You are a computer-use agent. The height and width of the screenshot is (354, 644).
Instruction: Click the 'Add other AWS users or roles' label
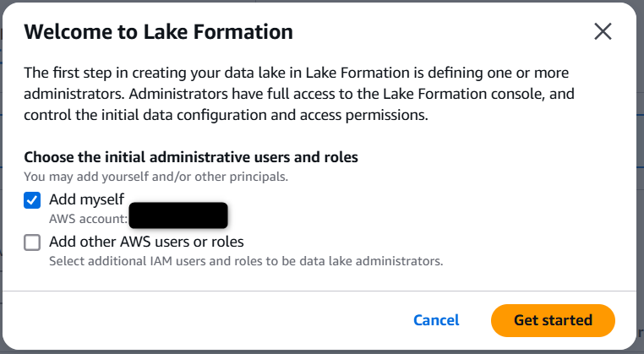point(146,242)
